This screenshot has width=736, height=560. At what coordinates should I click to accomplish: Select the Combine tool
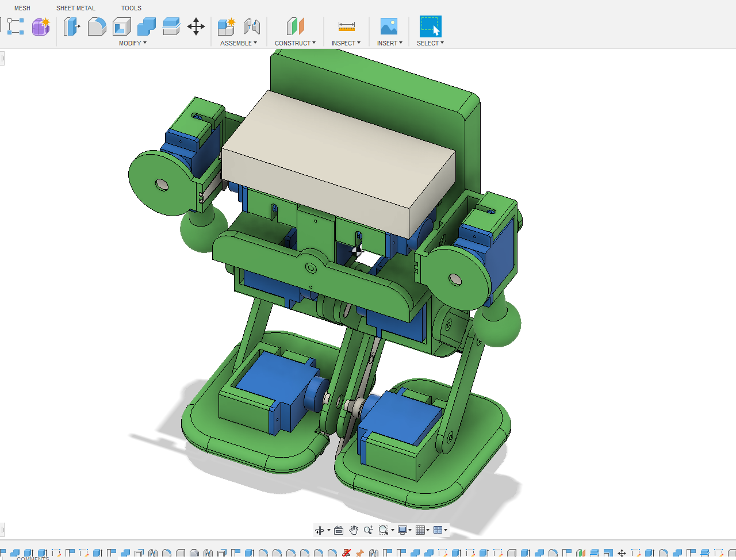(x=146, y=26)
